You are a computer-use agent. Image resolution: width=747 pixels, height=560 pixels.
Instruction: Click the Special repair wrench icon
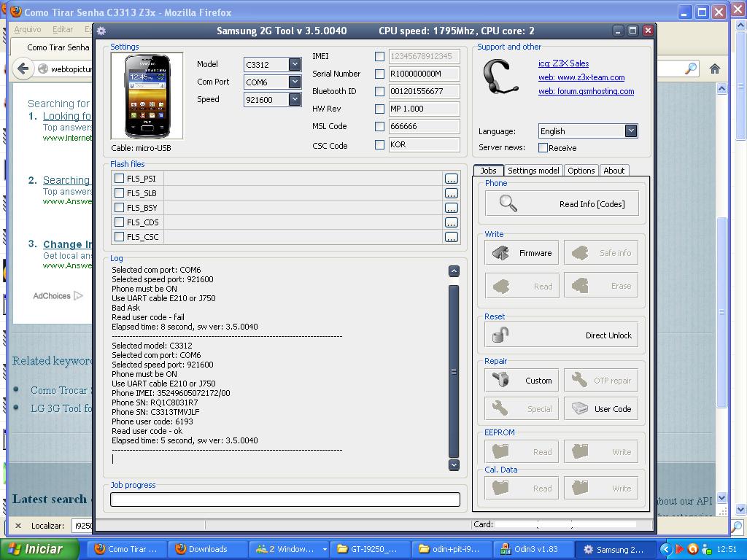coord(500,408)
